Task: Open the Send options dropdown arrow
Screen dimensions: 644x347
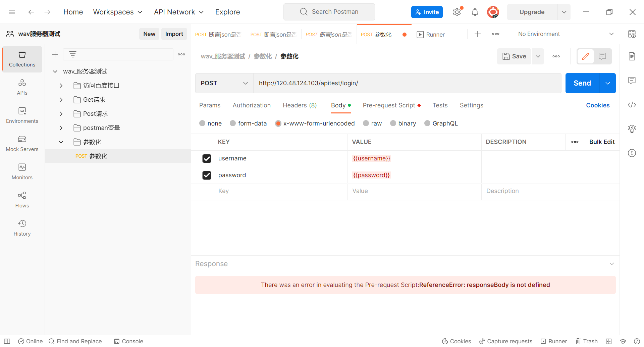Action: [x=608, y=83]
